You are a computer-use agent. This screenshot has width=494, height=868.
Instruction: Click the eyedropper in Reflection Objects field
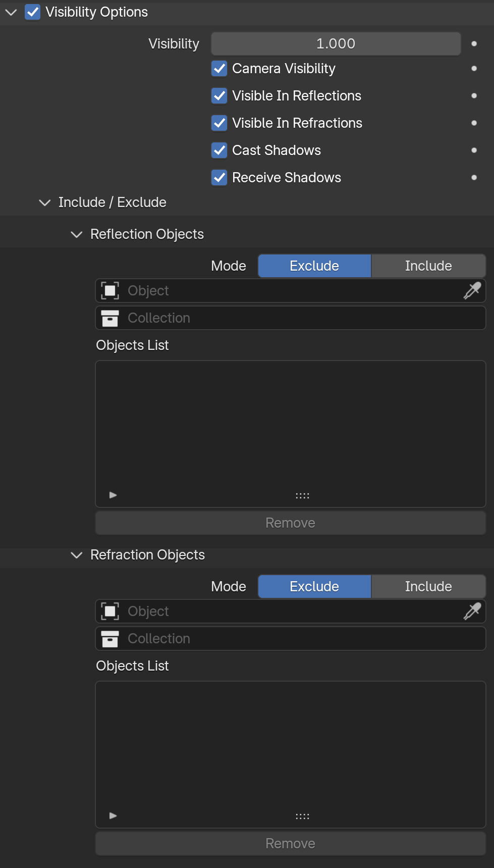(472, 291)
